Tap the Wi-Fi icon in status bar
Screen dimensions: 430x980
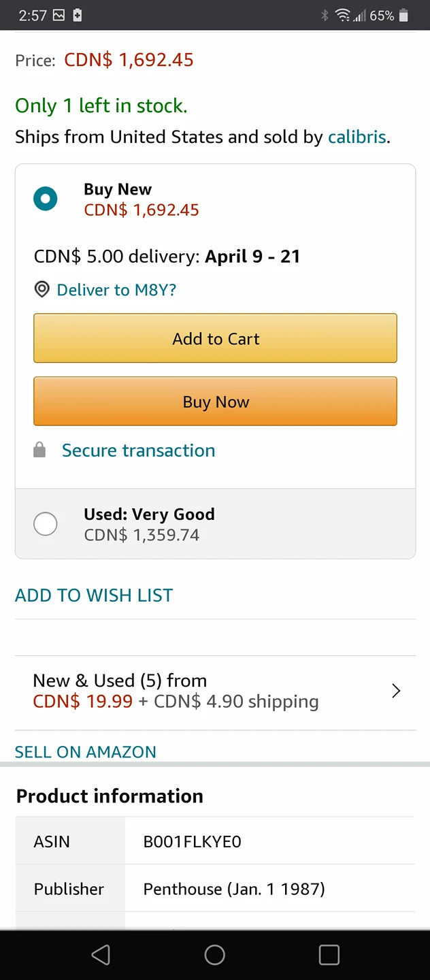[344, 16]
